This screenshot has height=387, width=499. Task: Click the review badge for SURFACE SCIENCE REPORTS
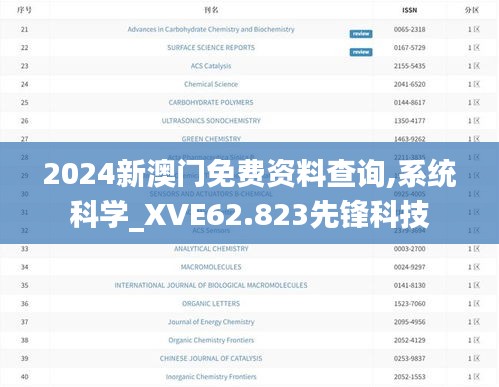pyautogui.click(x=361, y=52)
